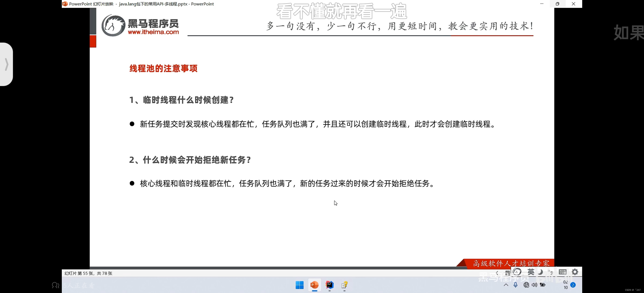Restore down the PowerPoint window
The width and height of the screenshot is (644, 293).
coord(557,4)
